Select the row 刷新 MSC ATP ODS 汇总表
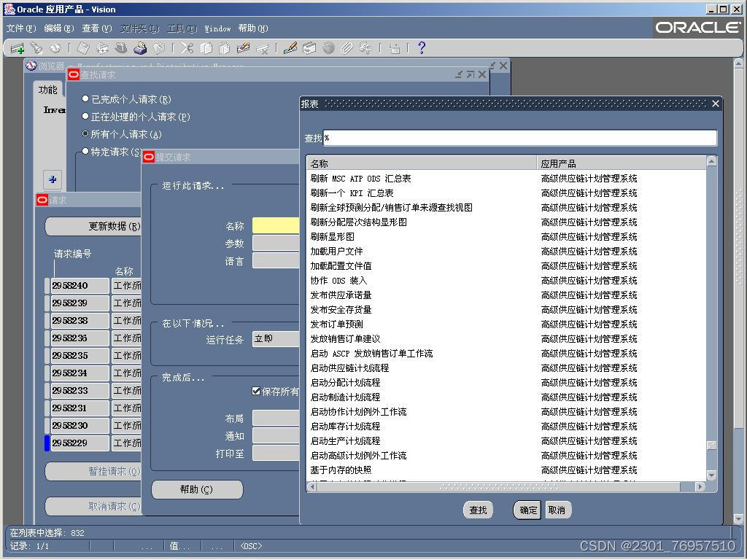 tap(506, 179)
